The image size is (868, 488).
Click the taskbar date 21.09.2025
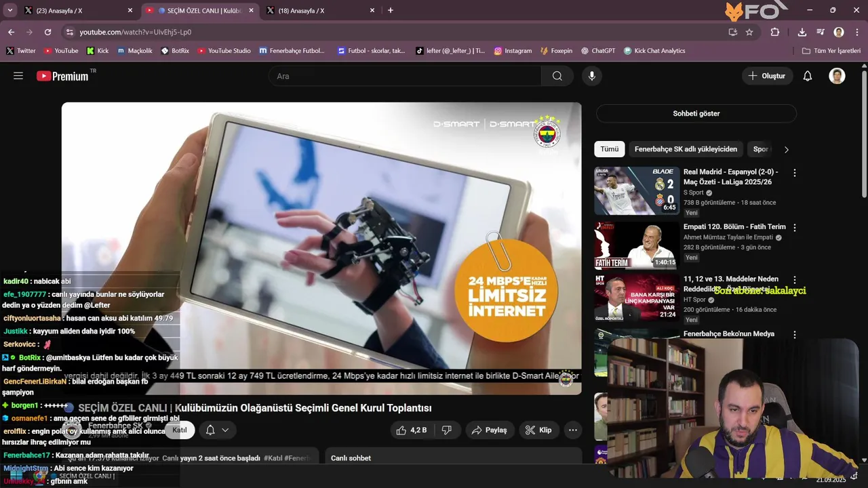831,480
